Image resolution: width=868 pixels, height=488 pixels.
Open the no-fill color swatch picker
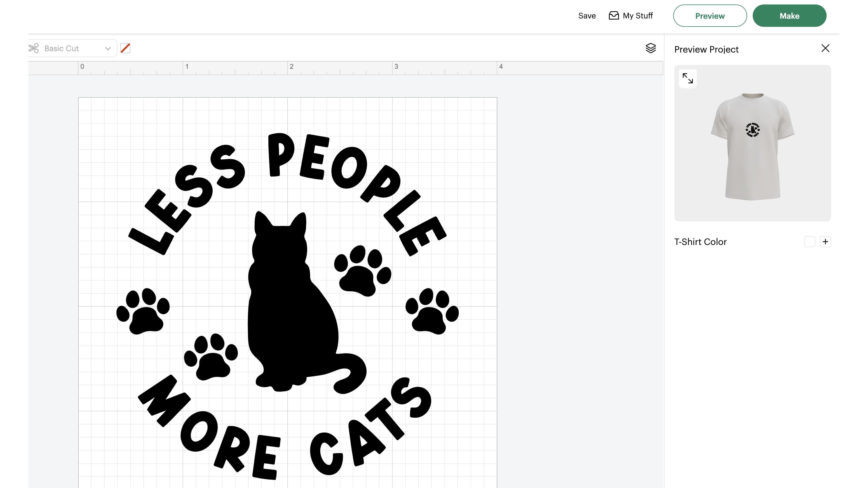pyautogui.click(x=125, y=48)
